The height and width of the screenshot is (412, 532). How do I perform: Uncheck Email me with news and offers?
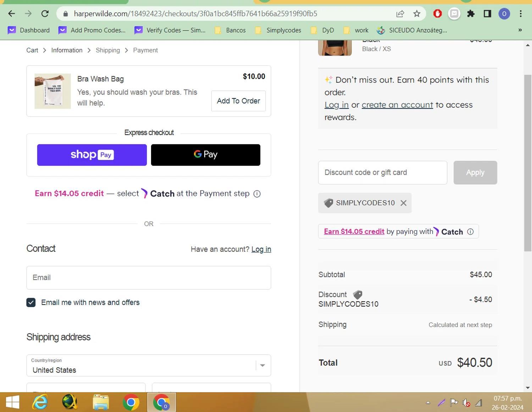pyautogui.click(x=31, y=302)
